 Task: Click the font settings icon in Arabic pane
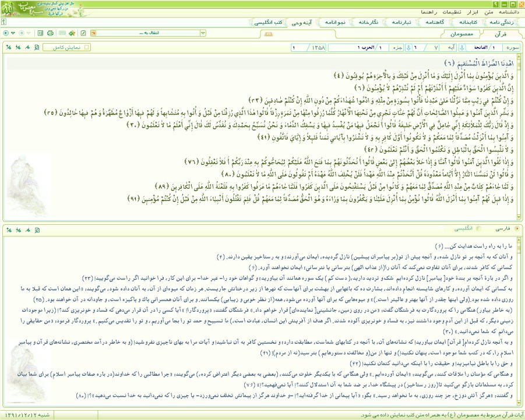[x=27, y=47]
